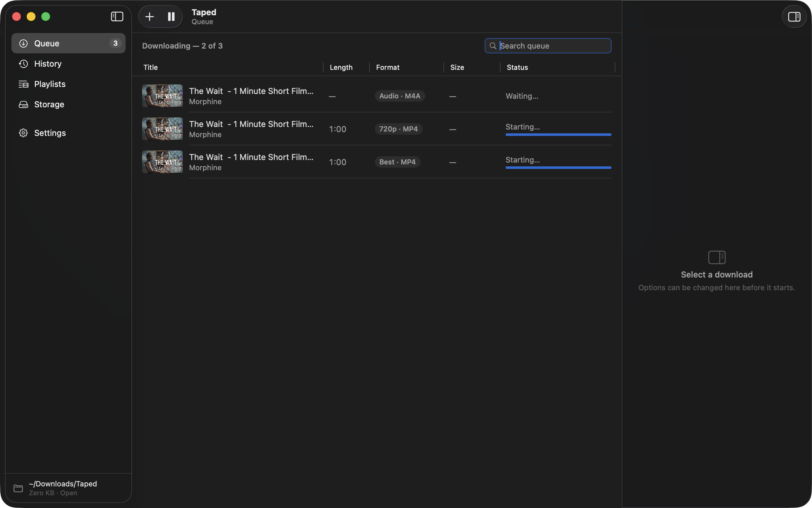
Task: Sort by the Format column header
Action: 388,67
